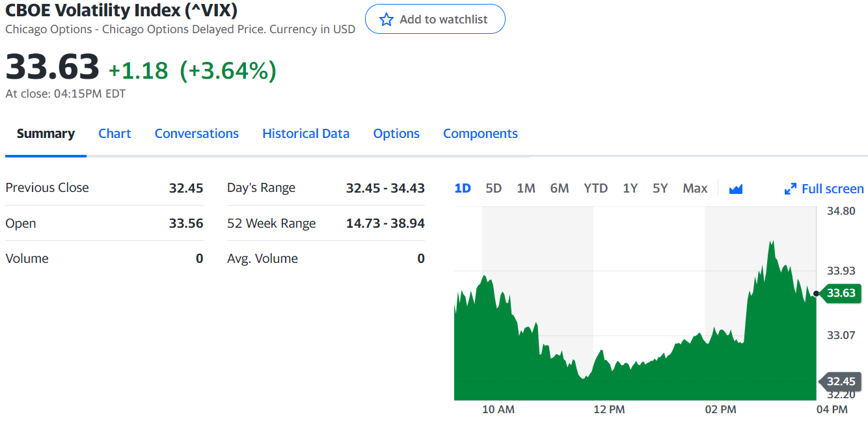Click the 04 PM axis label

click(x=832, y=409)
